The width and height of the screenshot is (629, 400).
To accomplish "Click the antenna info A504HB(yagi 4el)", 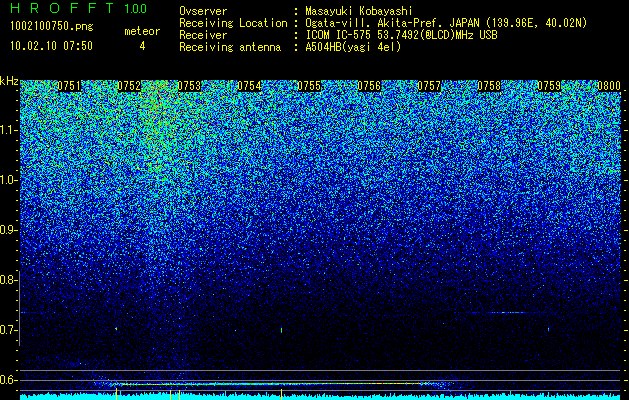I will [353, 47].
